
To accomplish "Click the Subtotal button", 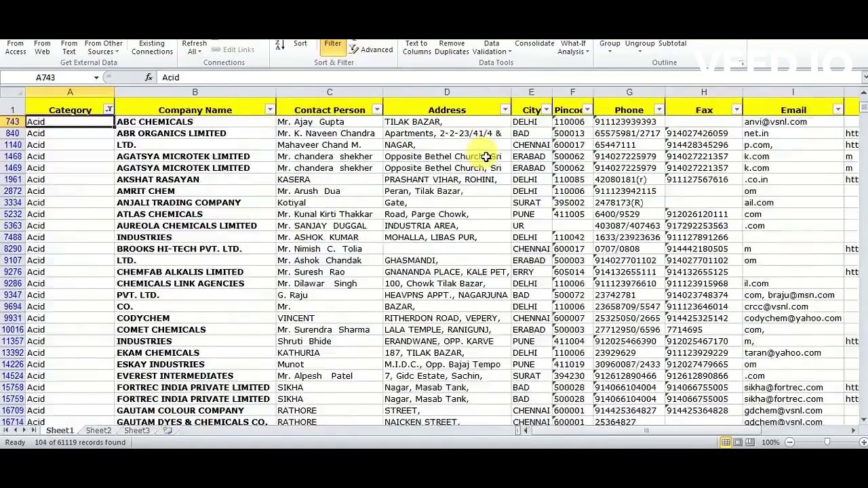I will [x=672, y=44].
